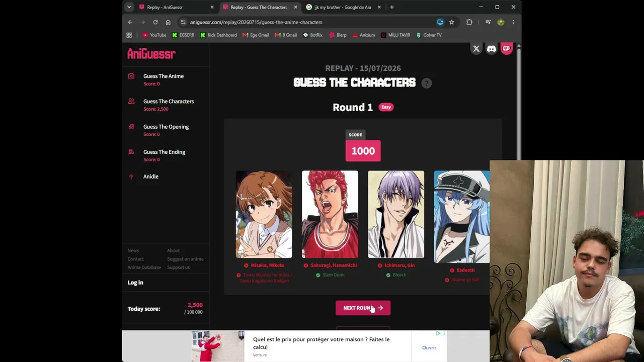Open the apps grid in bookmarks bar
644x362 pixels.
pyautogui.click(x=129, y=35)
